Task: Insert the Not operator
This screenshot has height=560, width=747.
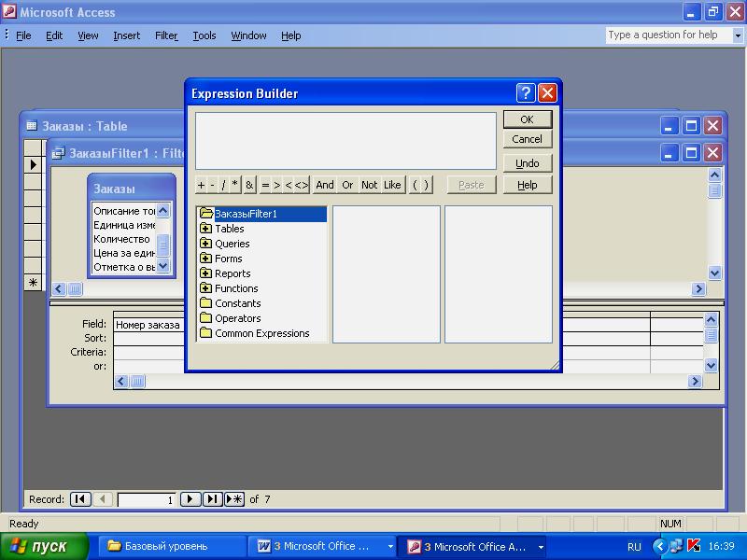Action: (369, 185)
